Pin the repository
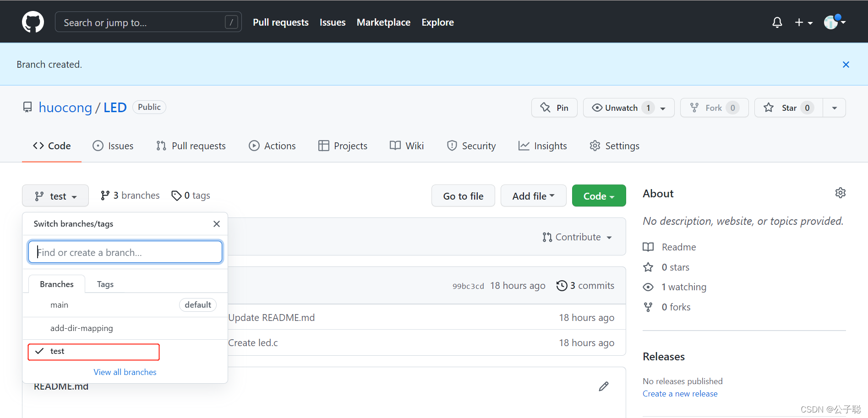Image resolution: width=868 pixels, height=418 pixels. click(x=554, y=108)
